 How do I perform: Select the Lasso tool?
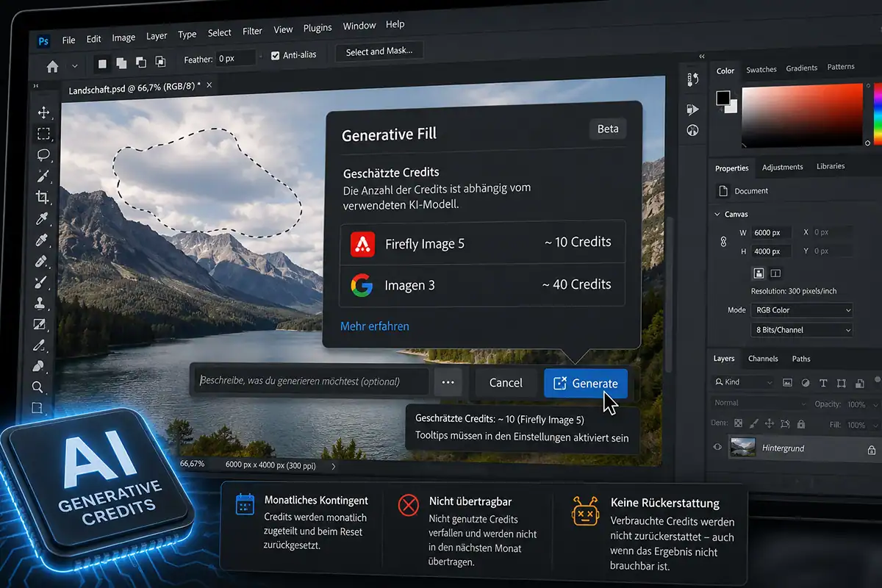43,155
